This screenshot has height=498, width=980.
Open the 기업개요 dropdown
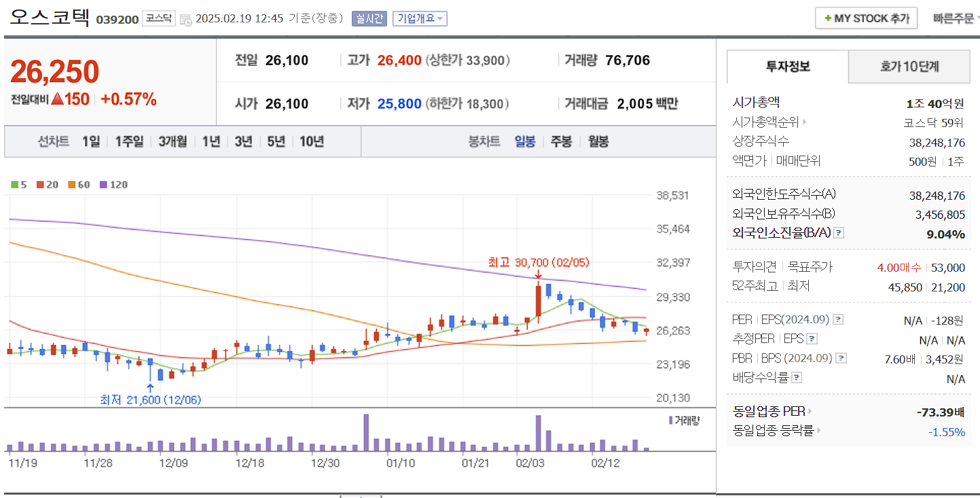click(420, 18)
